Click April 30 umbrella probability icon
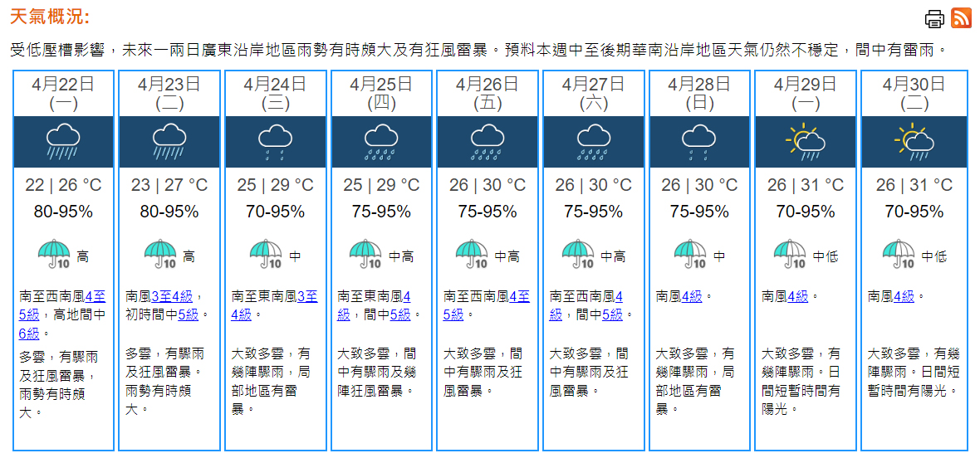This screenshot has width=980, height=458. 899,253
